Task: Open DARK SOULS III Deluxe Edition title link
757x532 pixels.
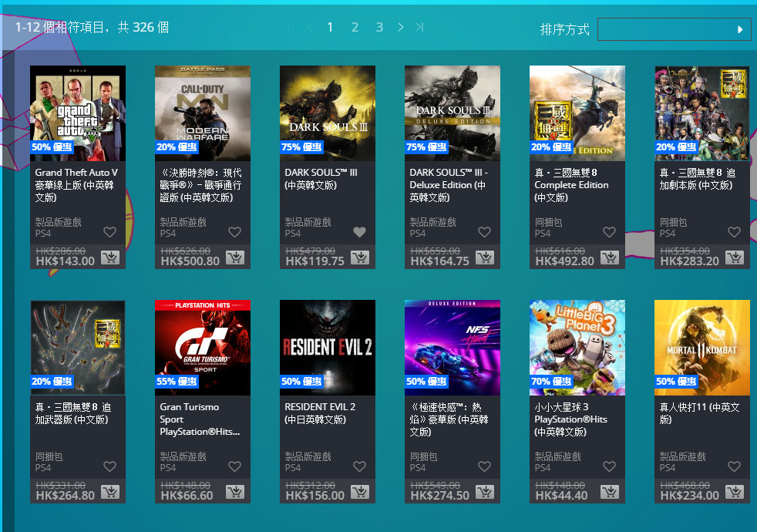Action: pyautogui.click(x=449, y=185)
